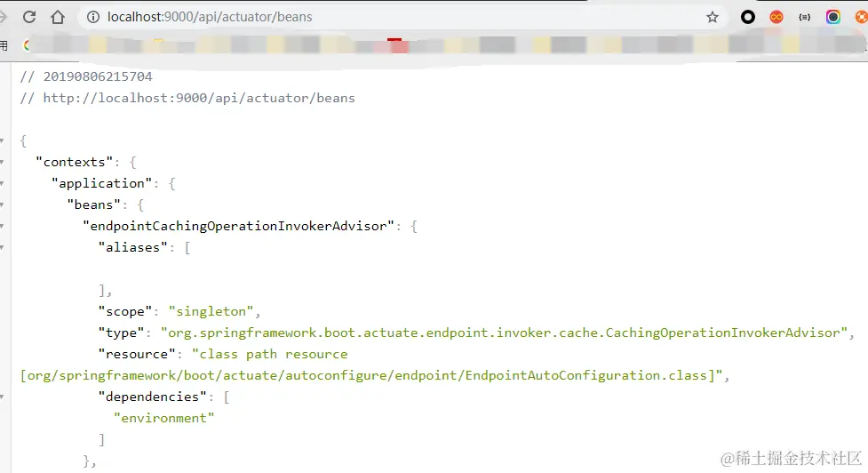
Task: Open the rainbow camera screenshot extension
Action: point(833,17)
